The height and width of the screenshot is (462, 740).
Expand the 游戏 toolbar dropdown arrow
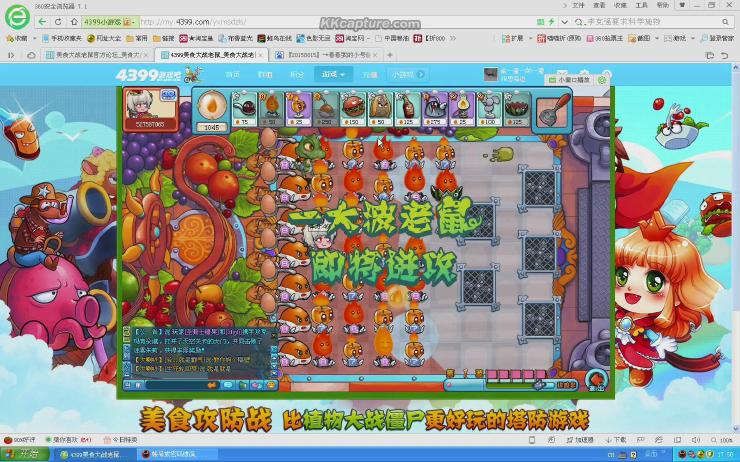[x=692, y=38]
